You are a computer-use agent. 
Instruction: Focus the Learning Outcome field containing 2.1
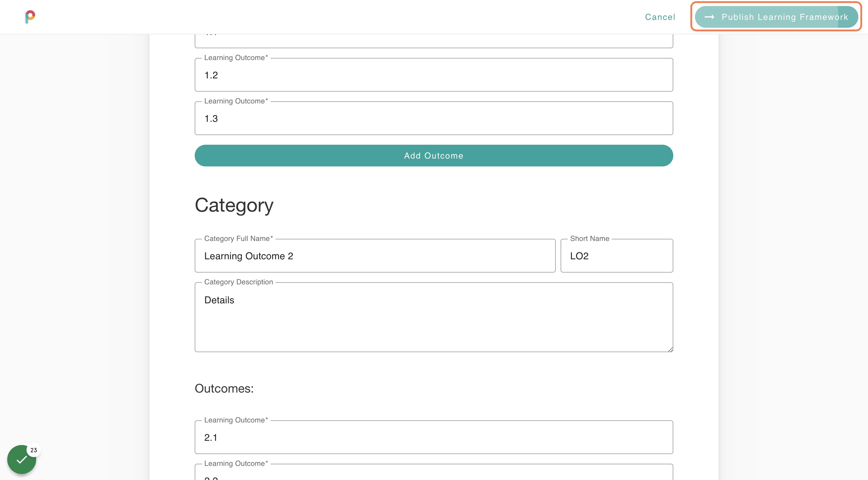pos(434,437)
